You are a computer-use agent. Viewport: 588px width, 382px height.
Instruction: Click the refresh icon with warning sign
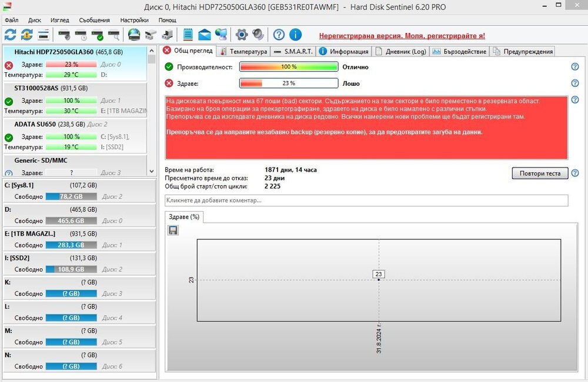(26, 35)
